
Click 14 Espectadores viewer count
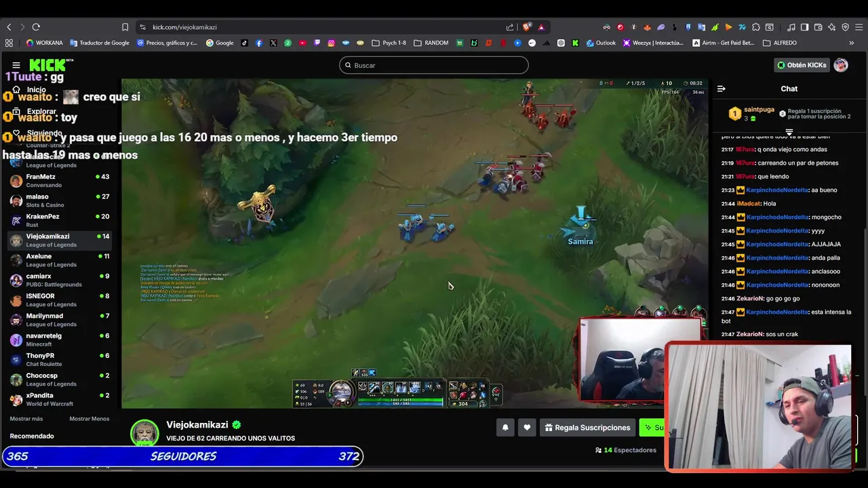pyautogui.click(x=626, y=450)
